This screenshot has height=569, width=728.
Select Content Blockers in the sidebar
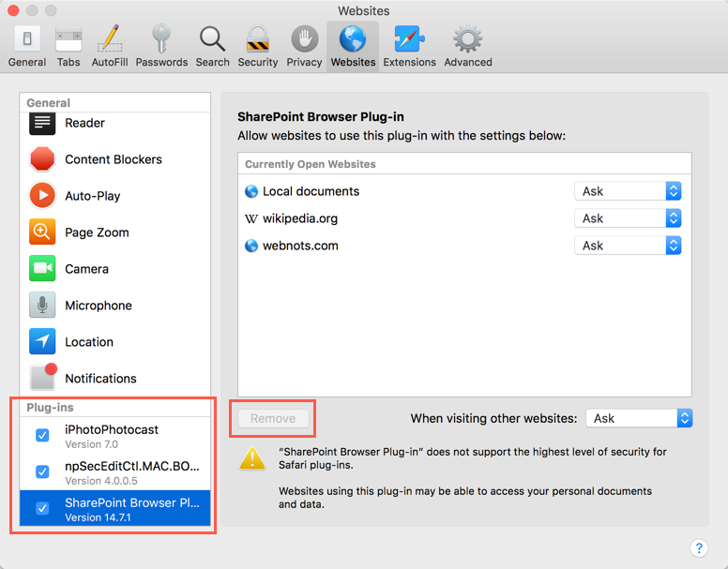coord(113,159)
